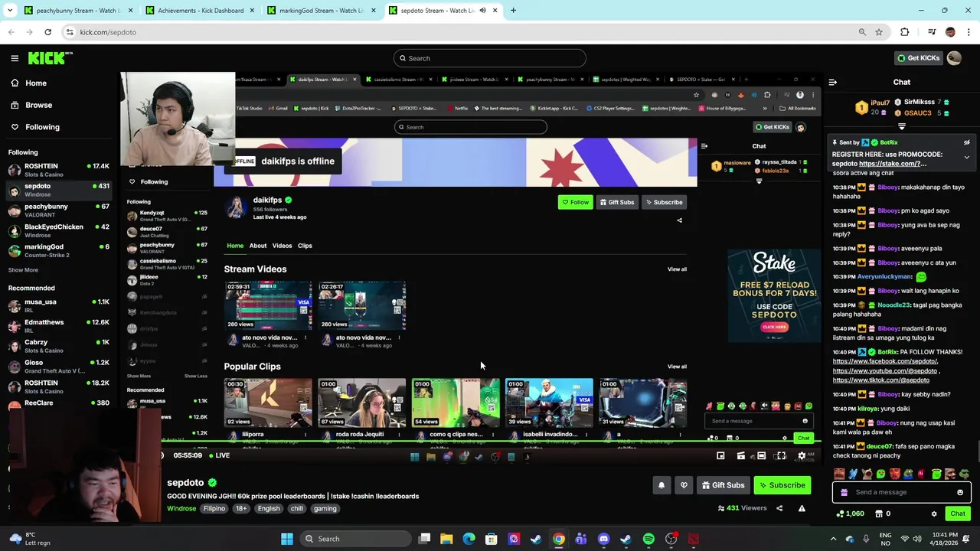
Task: Open Spotify from the taskbar
Action: click(x=648, y=539)
